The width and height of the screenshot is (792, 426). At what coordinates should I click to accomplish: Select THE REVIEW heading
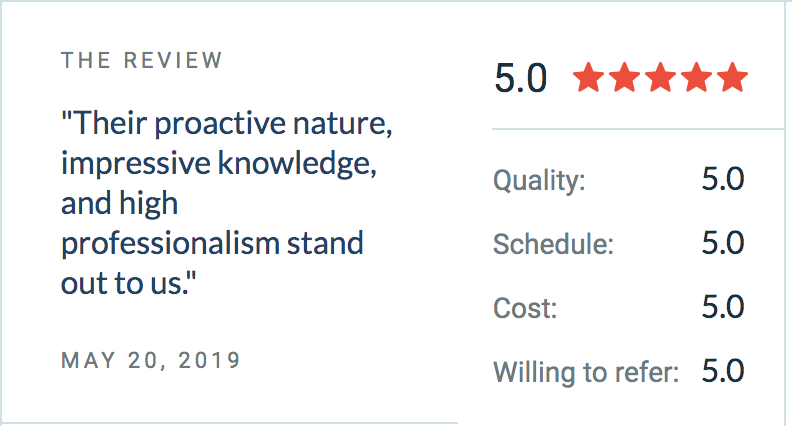pos(141,61)
